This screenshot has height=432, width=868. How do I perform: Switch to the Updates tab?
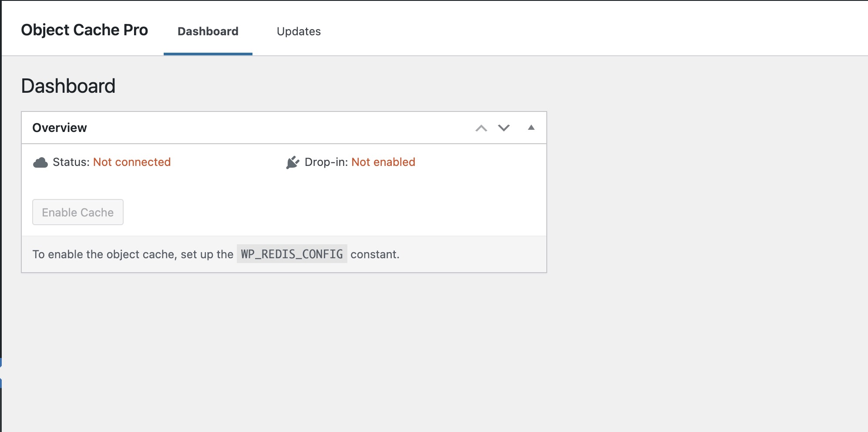coord(299,31)
